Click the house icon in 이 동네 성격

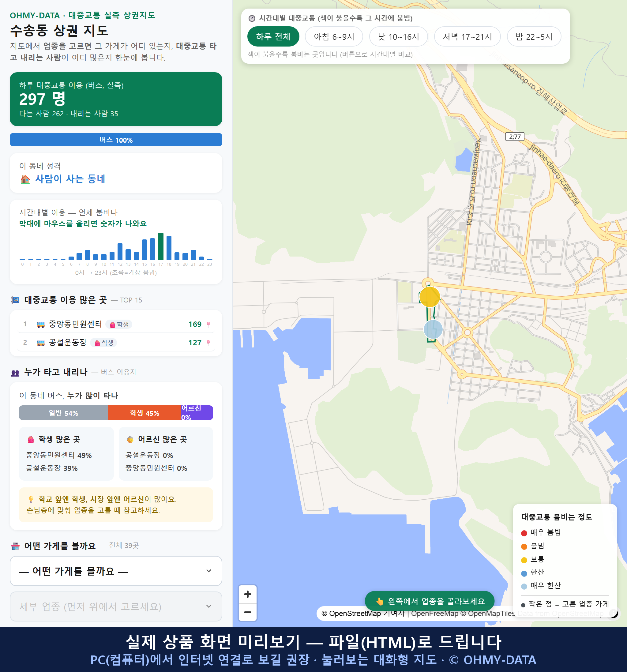tap(25, 179)
